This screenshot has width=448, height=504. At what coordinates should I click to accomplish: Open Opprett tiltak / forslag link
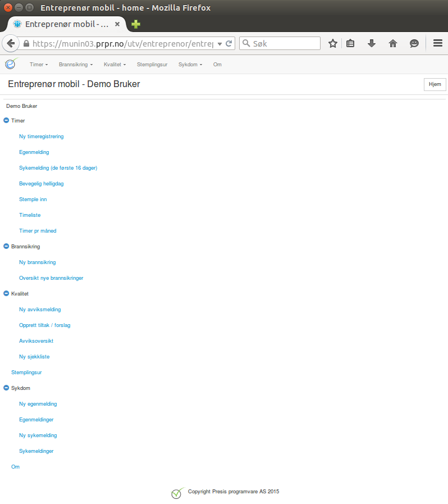(x=45, y=325)
